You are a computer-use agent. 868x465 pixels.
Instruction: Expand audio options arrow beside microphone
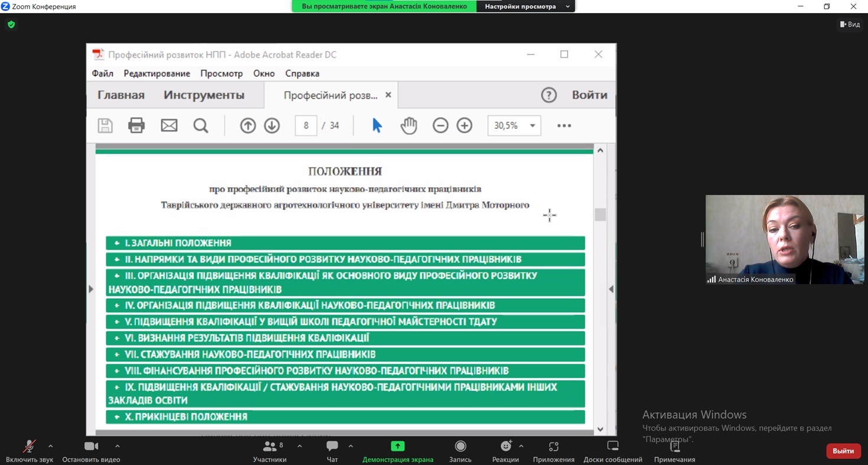pyautogui.click(x=50, y=446)
